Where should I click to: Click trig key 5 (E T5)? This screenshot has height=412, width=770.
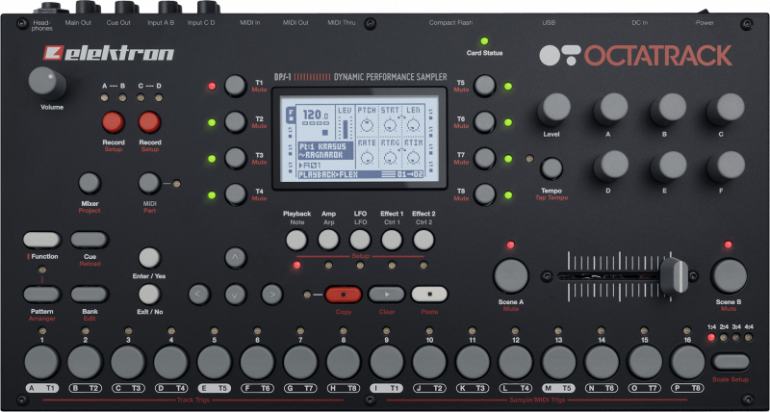point(214,362)
